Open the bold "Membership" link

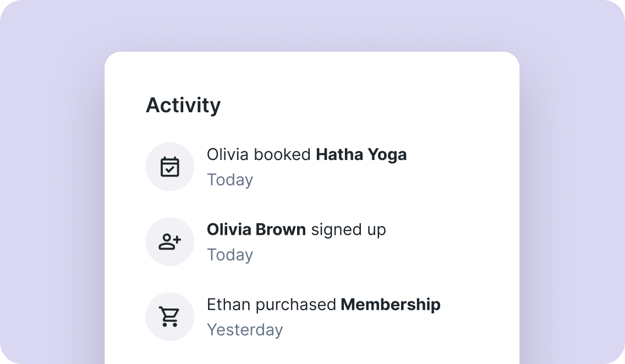pos(391,304)
